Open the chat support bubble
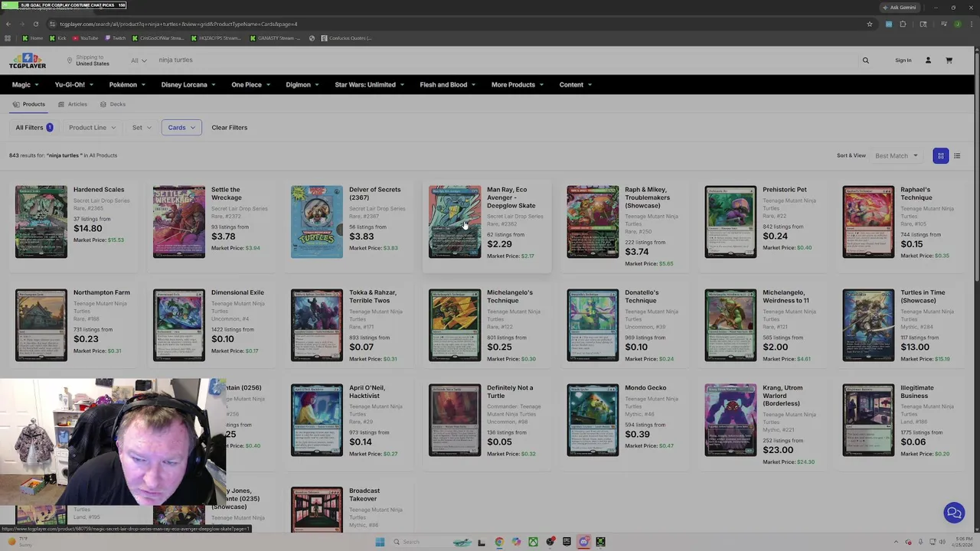980x551 pixels. 954,513
